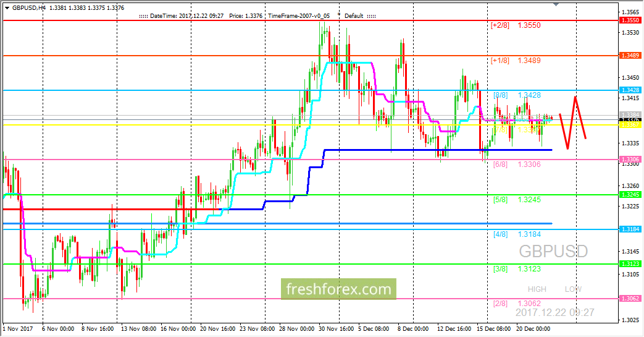Click the 13 Nov 08:00 time axis label
Image resolution: width=644 pixels, height=337 pixels.
[138, 329]
